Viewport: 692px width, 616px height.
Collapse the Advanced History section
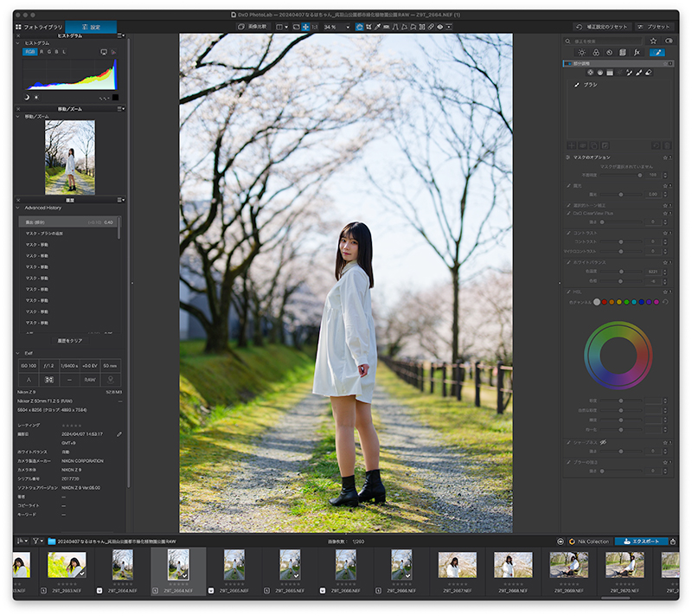click(18, 208)
